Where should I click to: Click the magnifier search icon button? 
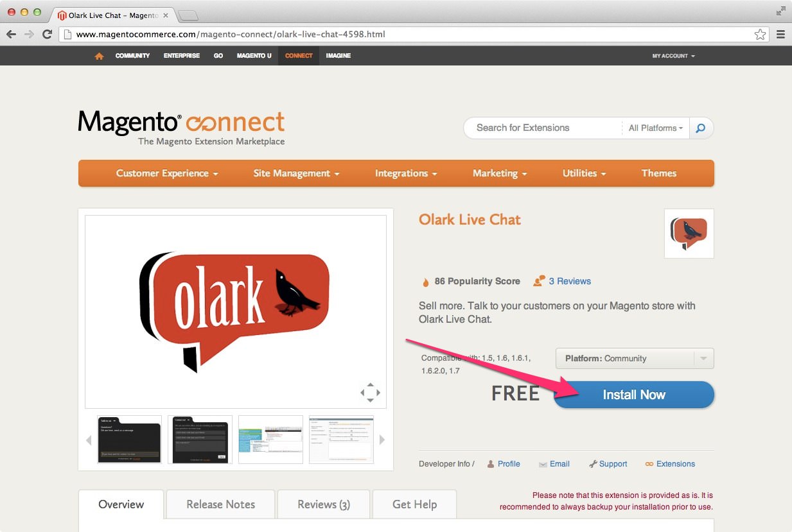(x=701, y=128)
